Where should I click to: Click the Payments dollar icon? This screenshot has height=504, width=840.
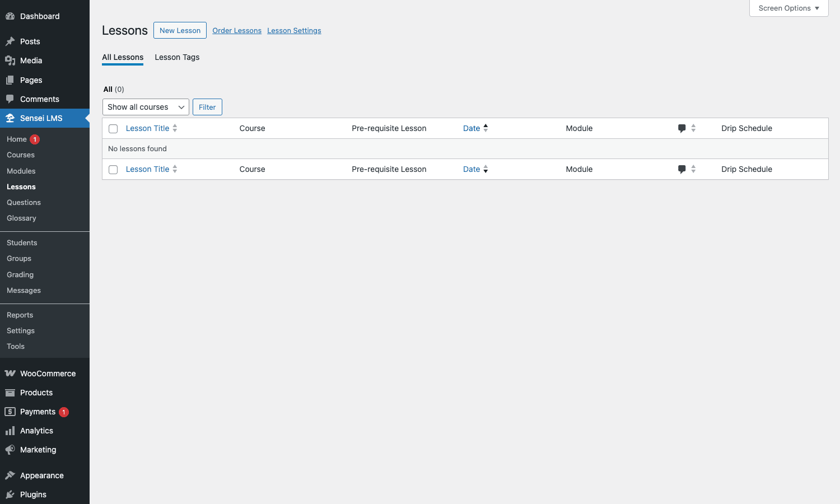[x=10, y=412]
